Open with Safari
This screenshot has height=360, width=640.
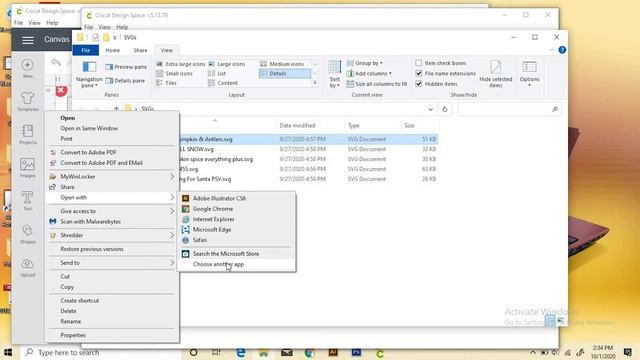pyautogui.click(x=236, y=240)
